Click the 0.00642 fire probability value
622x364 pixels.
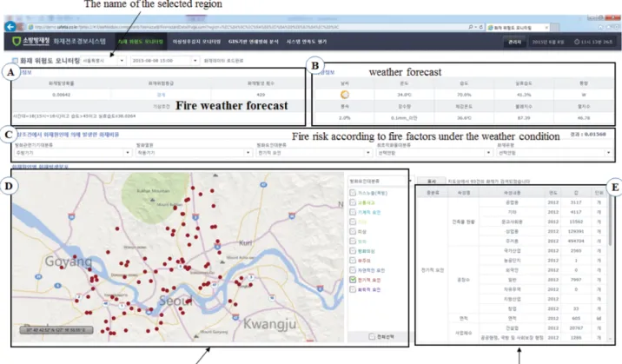click(61, 95)
